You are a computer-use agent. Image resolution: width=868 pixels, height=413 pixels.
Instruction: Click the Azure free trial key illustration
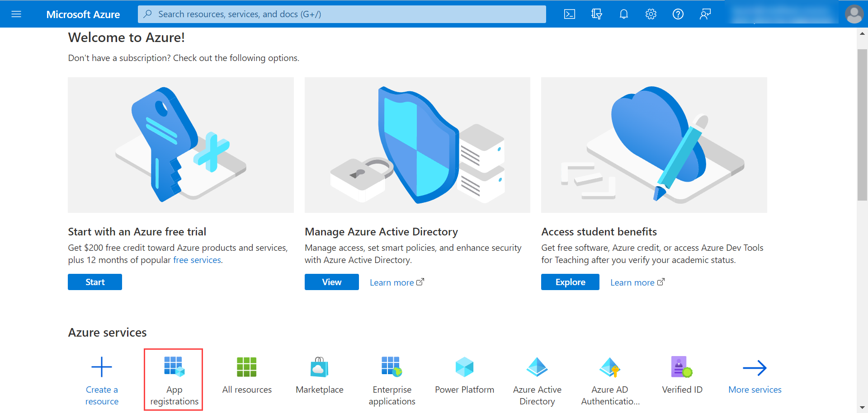pos(181,145)
